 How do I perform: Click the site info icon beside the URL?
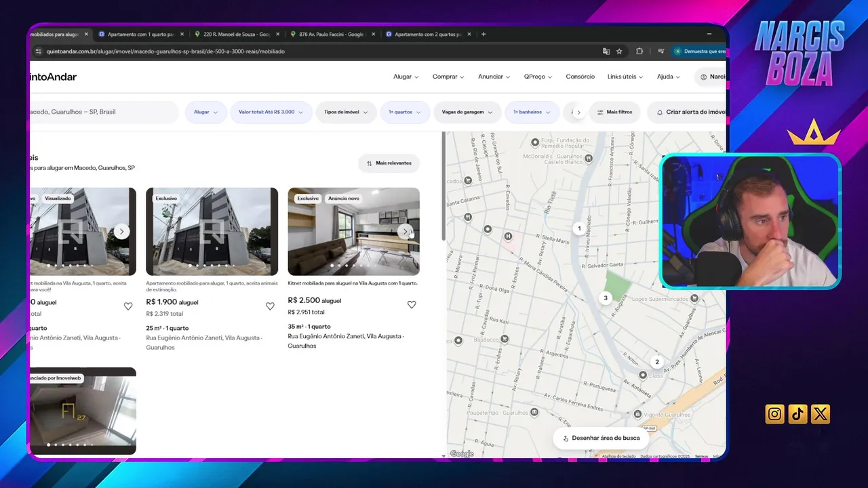(x=39, y=52)
